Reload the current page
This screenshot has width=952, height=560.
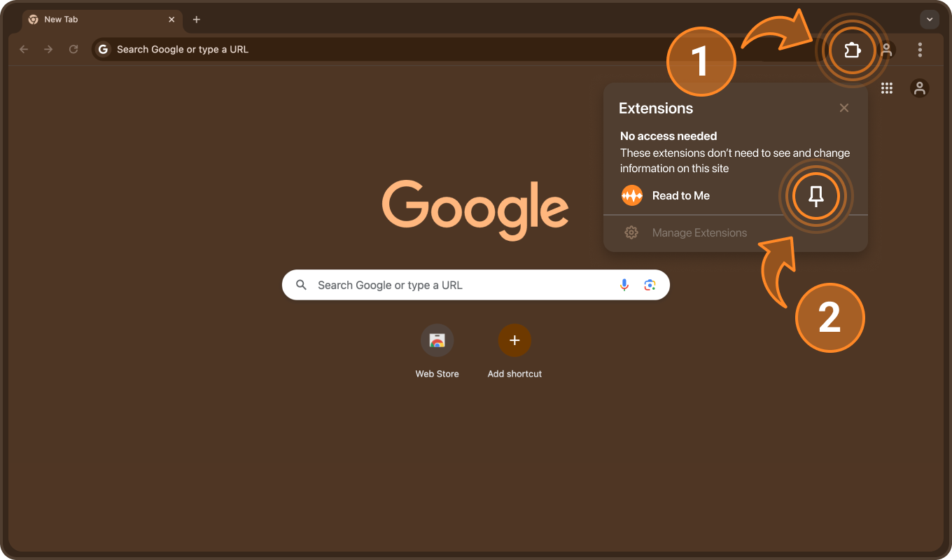coord(73,49)
